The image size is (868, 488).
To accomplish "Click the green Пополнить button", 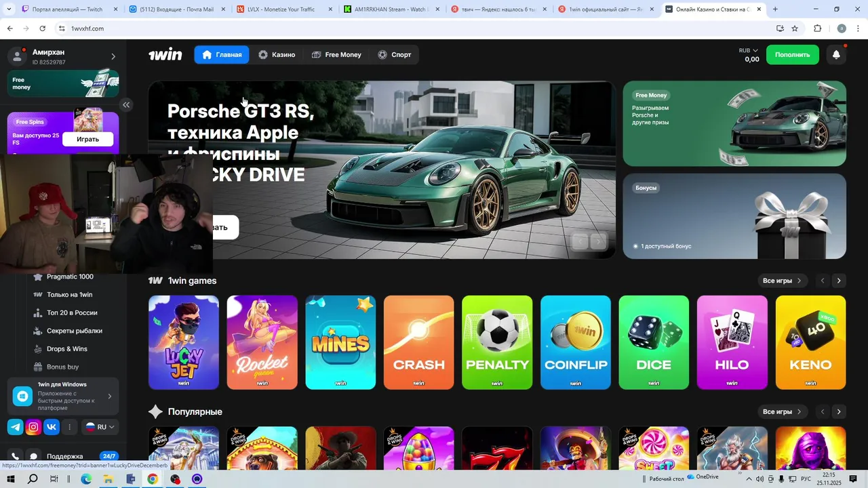I will tap(793, 55).
